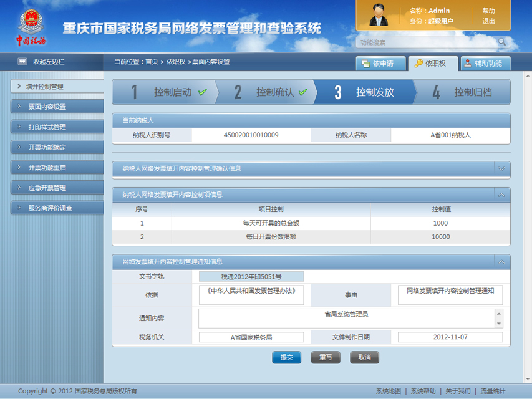Image resolution: width=532 pixels, height=399 pixels.
Task: Click the collapse left sidebar icon
Action: (x=22, y=62)
